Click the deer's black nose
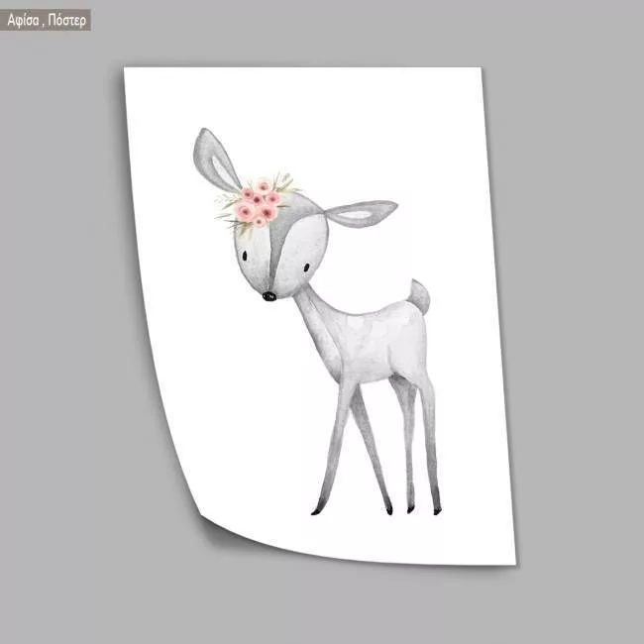 tap(268, 295)
